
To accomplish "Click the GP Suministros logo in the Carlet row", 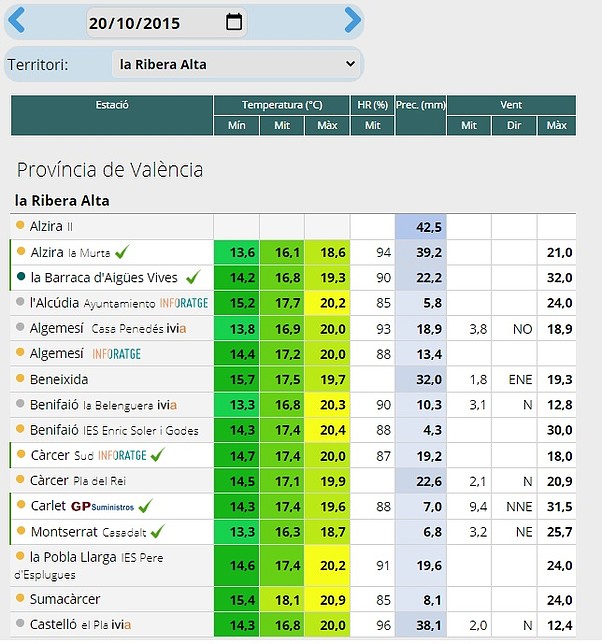I will click(102, 506).
